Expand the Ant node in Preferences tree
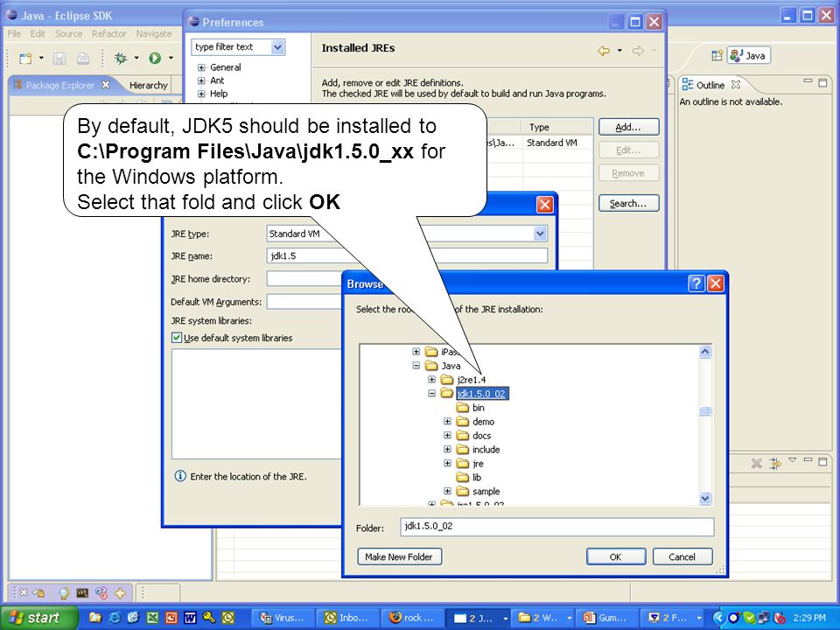The height and width of the screenshot is (630, 840). click(x=201, y=80)
